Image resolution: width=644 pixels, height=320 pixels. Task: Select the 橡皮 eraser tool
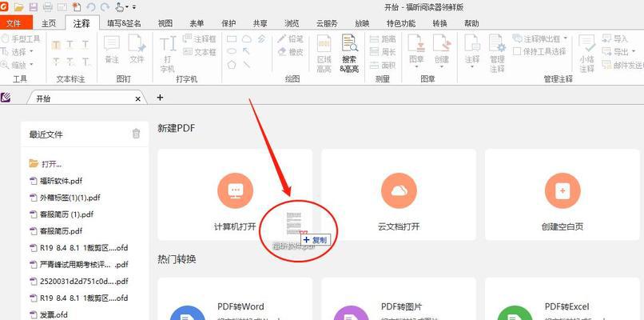tap(290, 52)
